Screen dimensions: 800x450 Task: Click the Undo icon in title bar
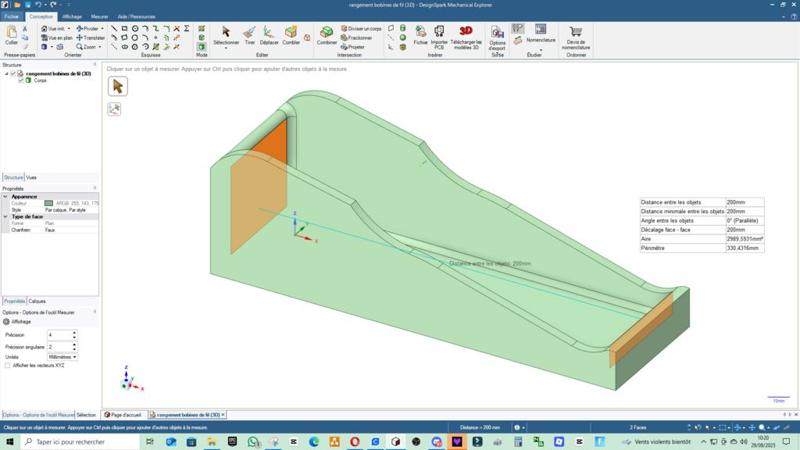click(x=38, y=5)
